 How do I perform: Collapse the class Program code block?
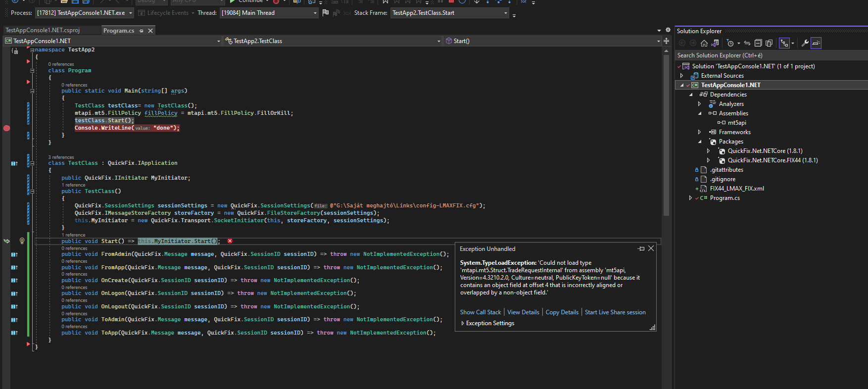point(32,71)
